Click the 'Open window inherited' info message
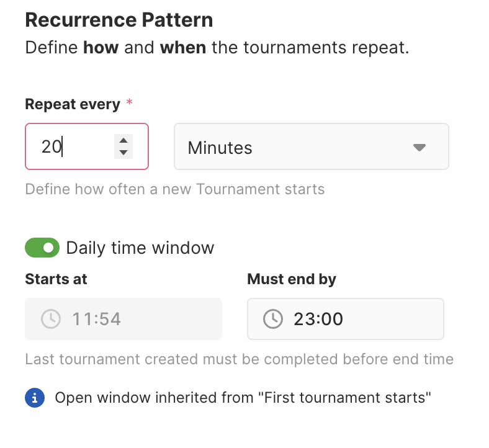 click(243, 398)
